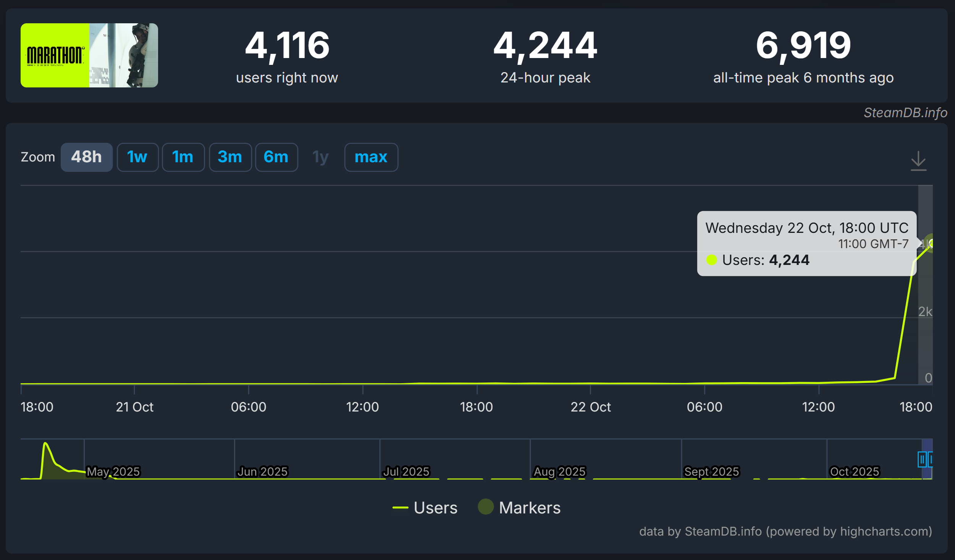This screenshot has width=955, height=560.
Task: Click the Users legend line icon
Action: pos(400,508)
